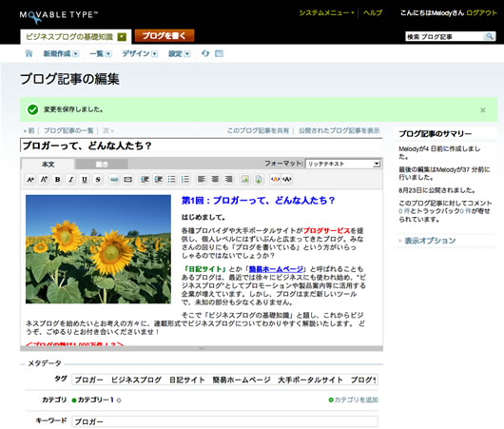
Task: Click the カテゴリを追加 link
Action: point(353,400)
